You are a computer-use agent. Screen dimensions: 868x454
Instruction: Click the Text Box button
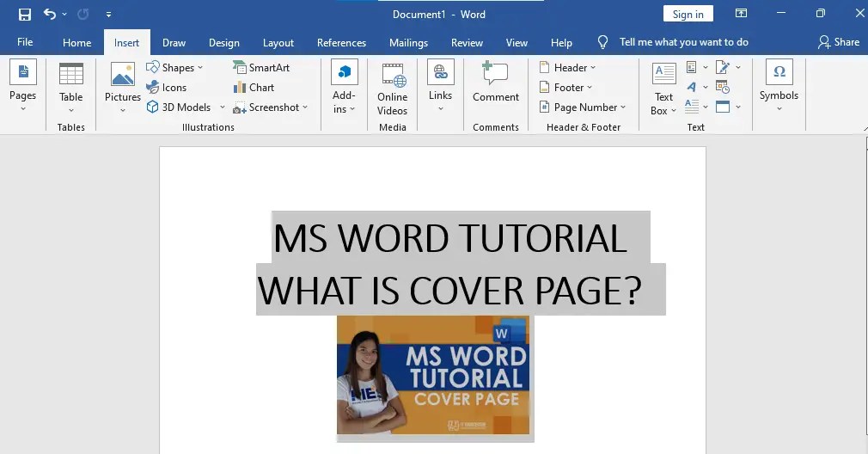pos(663,89)
